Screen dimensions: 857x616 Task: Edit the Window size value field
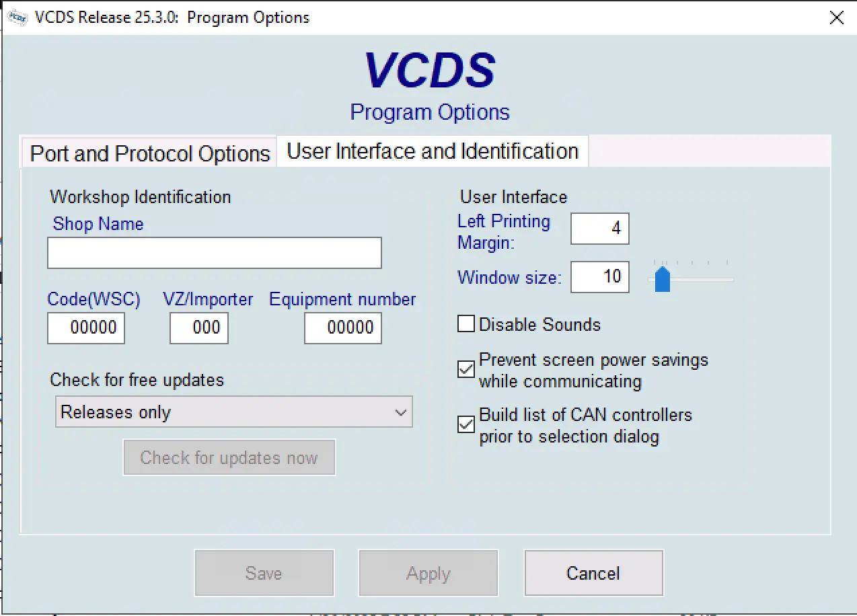pyautogui.click(x=600, y=277)
